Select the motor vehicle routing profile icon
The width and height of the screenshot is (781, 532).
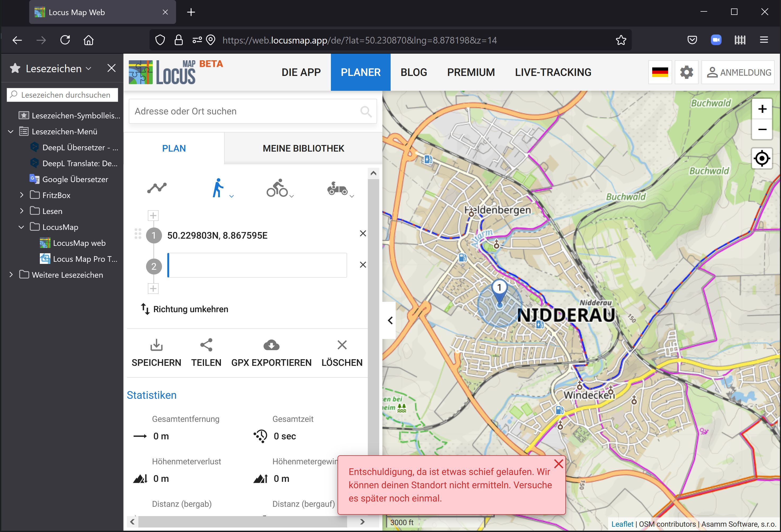[338, 188]
